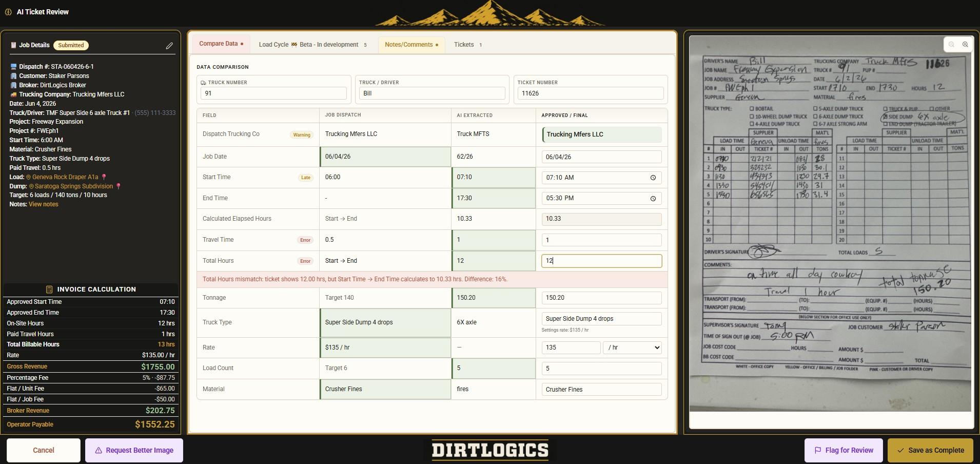
Task: Click the approved Dispatch Trucking Co field
Action: (x=602, y=134)
